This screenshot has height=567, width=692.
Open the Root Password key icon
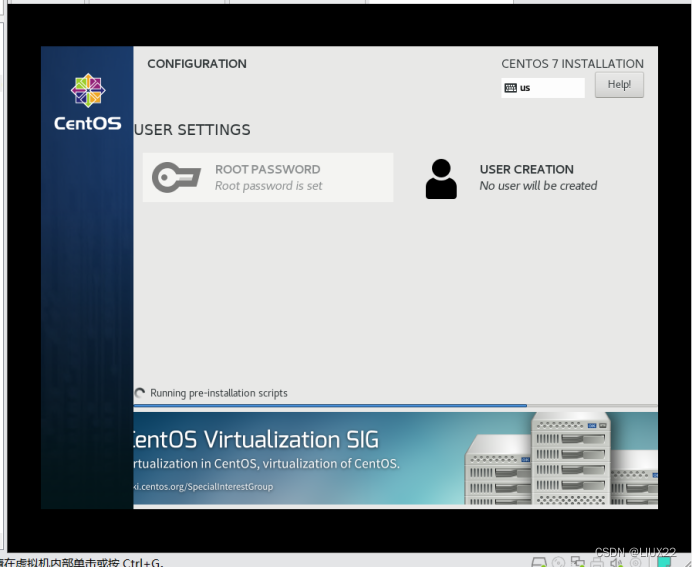177,177
